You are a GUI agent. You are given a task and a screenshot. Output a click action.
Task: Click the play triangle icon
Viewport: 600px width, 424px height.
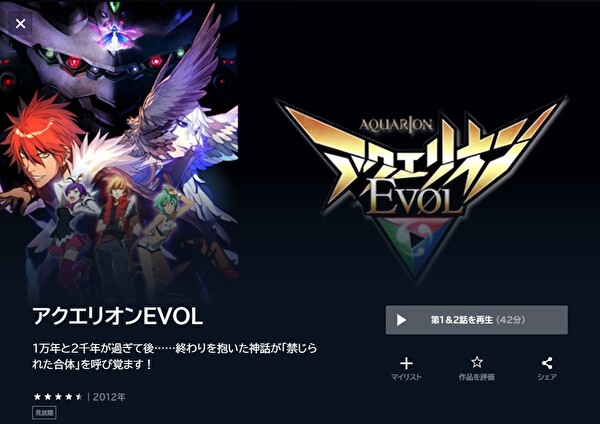tap(401, 320)
